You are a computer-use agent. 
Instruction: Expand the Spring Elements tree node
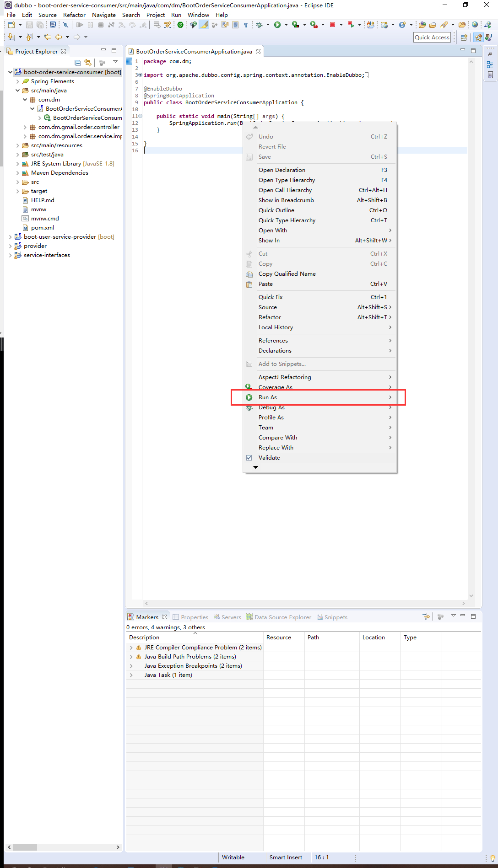(17, 81)
